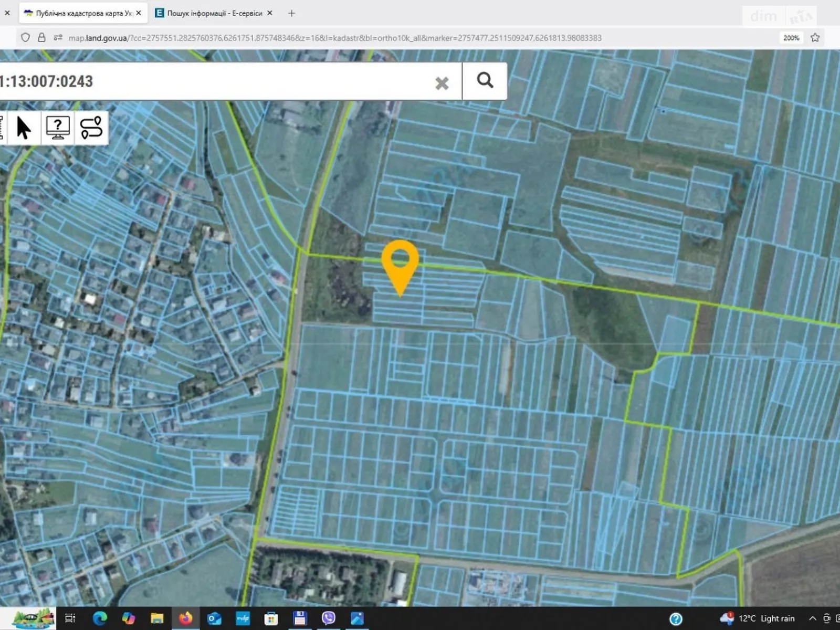Launch Viber from the taskbar
The width and height of the screenshot is (840, 630).
pos(329,618)
